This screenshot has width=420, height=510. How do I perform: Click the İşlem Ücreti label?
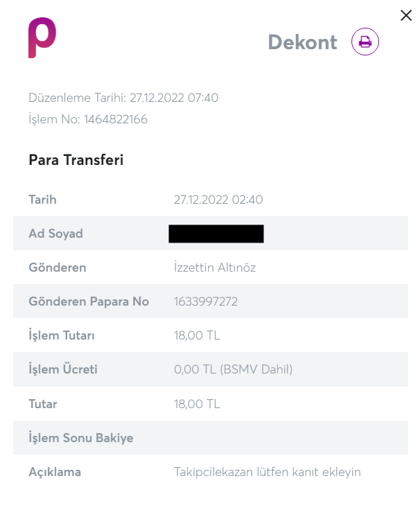pos(62,369)
